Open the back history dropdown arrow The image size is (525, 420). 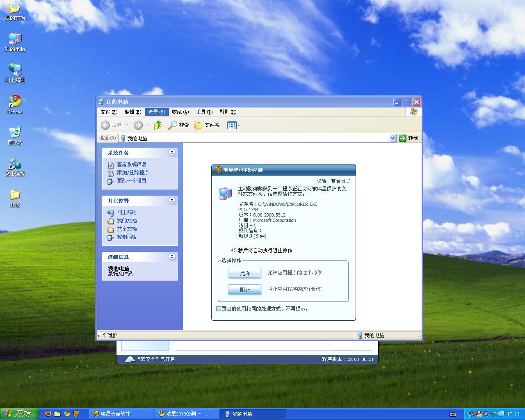(127, 125)
